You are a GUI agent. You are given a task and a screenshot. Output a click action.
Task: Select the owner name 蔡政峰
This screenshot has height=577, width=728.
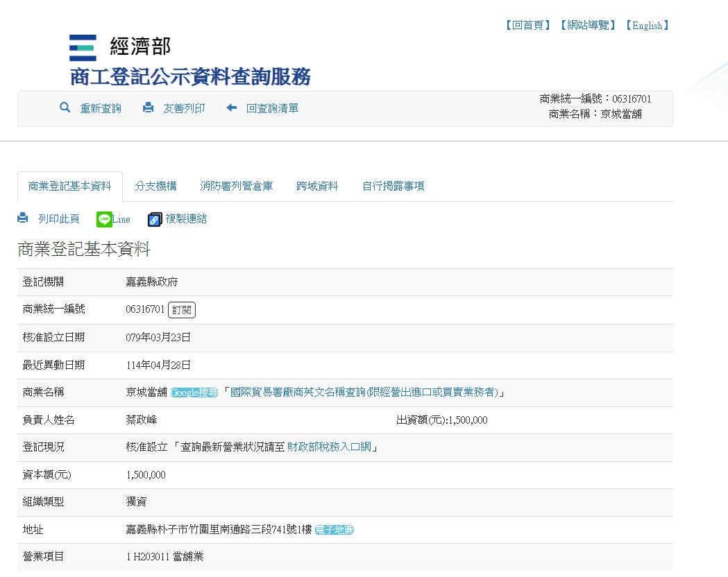(x=142, y=420)
